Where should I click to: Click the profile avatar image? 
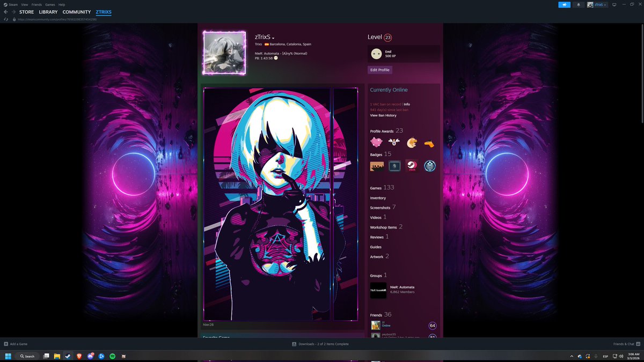point(224,53)
